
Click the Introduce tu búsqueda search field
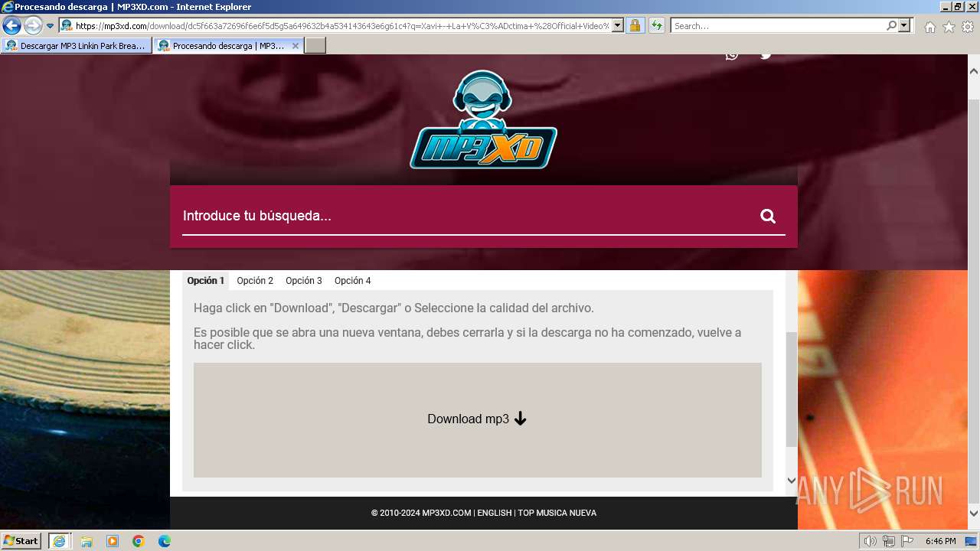467,216
